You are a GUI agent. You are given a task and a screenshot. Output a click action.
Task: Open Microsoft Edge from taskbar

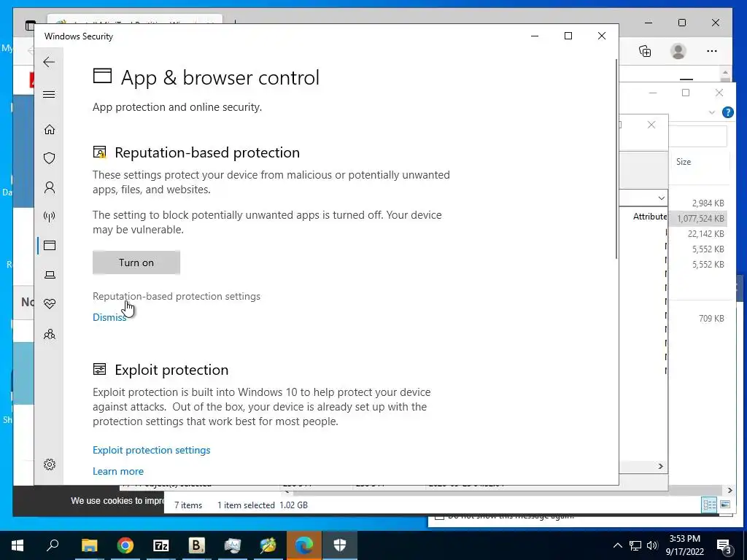pos(304,545)
